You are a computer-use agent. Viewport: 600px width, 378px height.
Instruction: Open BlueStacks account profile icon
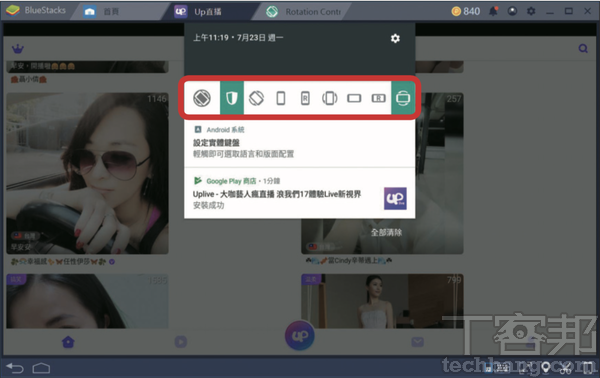coord(512,11)
